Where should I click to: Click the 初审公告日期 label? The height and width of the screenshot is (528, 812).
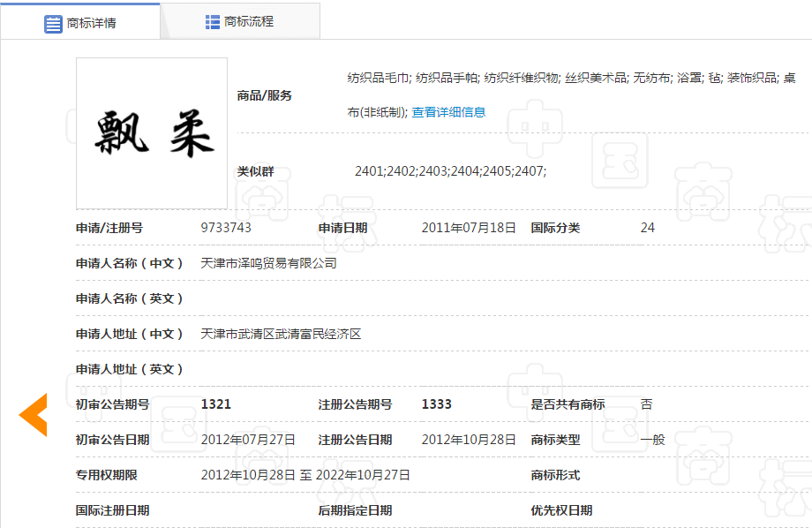112,440
